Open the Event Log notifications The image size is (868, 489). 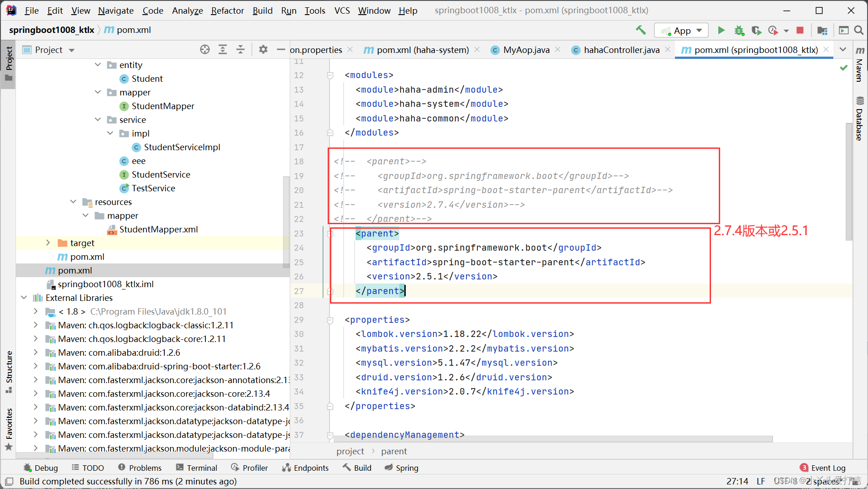(823, 468)
